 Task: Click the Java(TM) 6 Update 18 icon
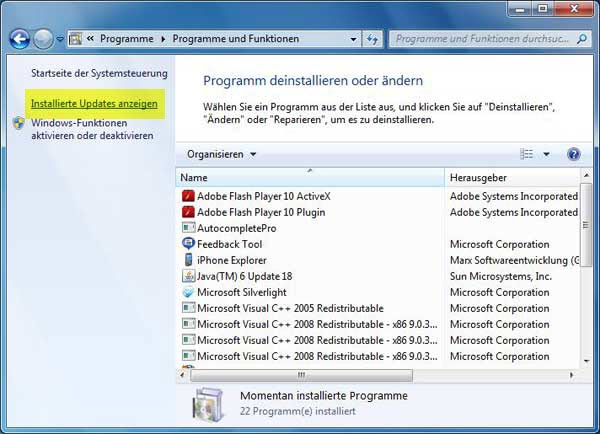188,276
